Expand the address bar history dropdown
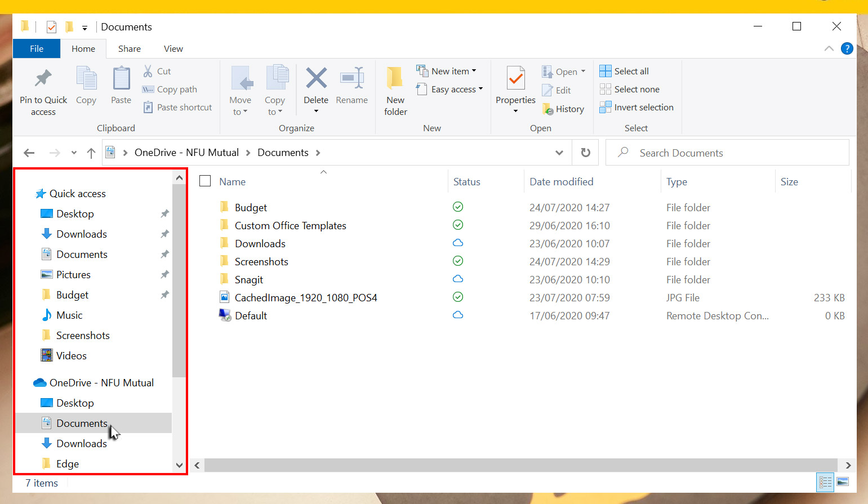 pos(559,153)
